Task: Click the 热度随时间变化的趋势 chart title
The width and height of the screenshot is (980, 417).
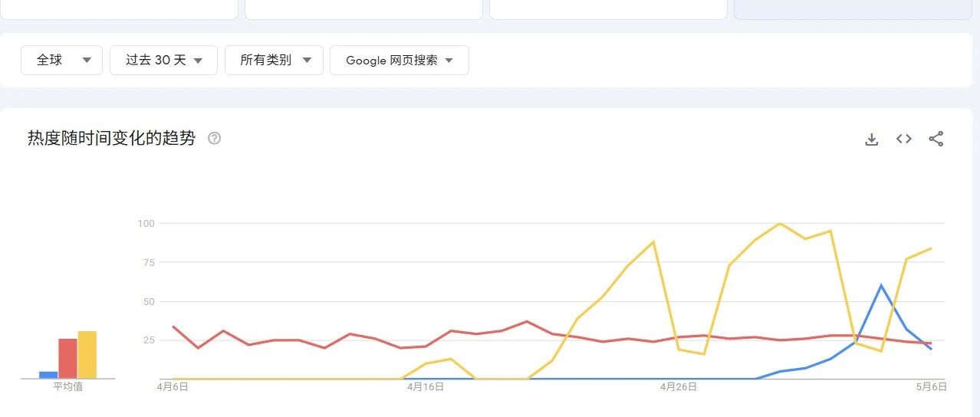Action: pyautogui.click(x=111, y=139)
